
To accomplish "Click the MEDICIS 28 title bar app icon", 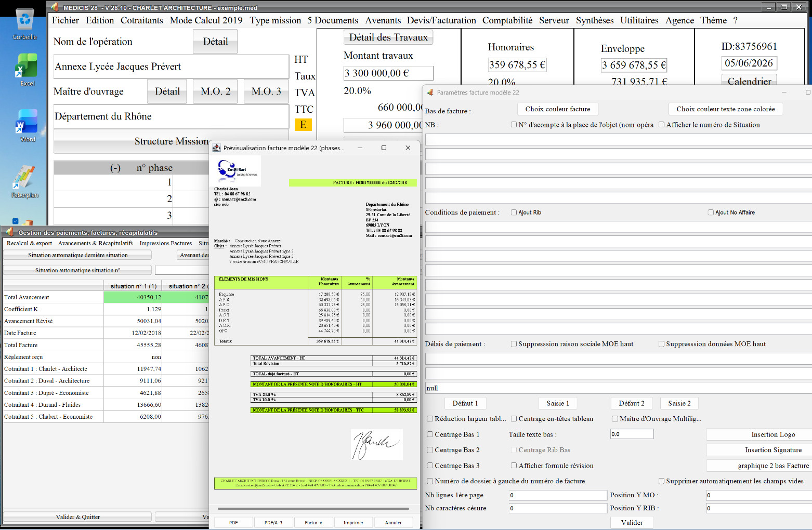I will pos(55,7).
